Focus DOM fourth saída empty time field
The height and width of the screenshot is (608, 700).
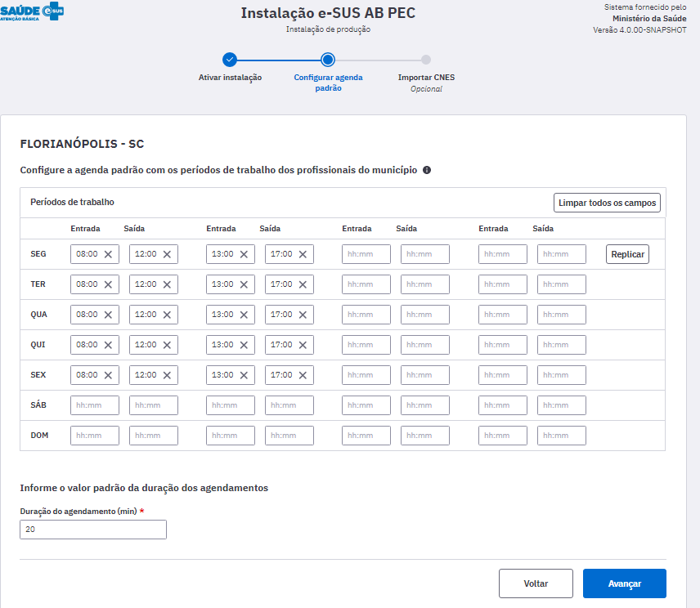tap(562, 436)
